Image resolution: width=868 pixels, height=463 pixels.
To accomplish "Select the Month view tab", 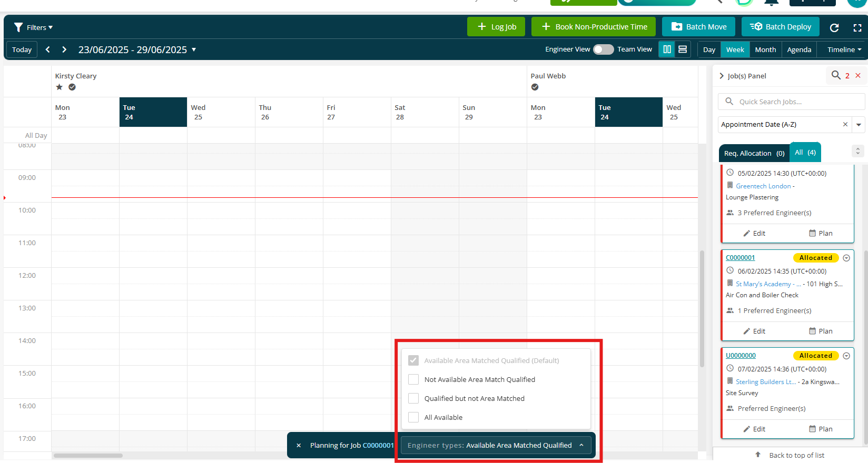I will click(x=765, y=49).
